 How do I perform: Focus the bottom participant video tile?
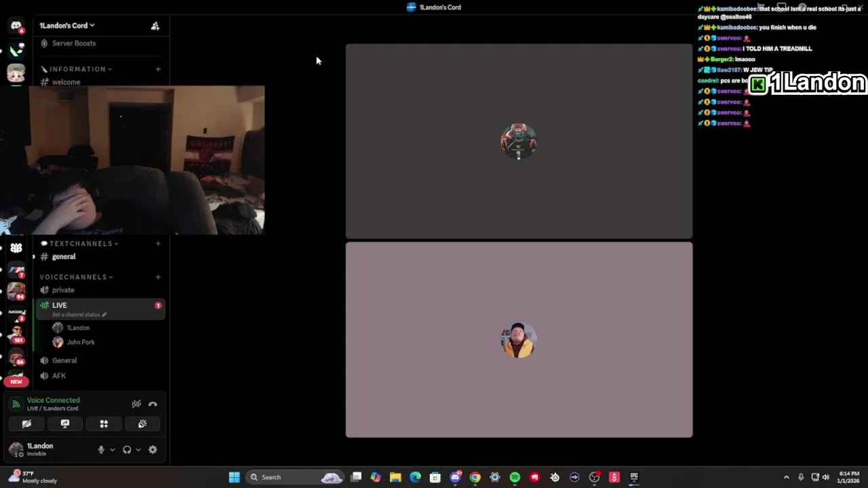[519, 340]
